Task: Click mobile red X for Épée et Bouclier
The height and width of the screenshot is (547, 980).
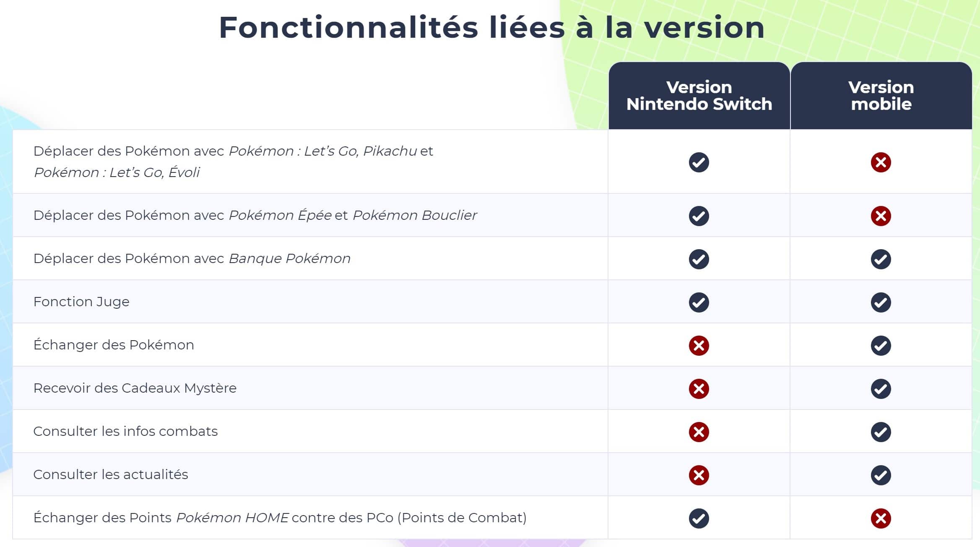Action: point(881,216)
